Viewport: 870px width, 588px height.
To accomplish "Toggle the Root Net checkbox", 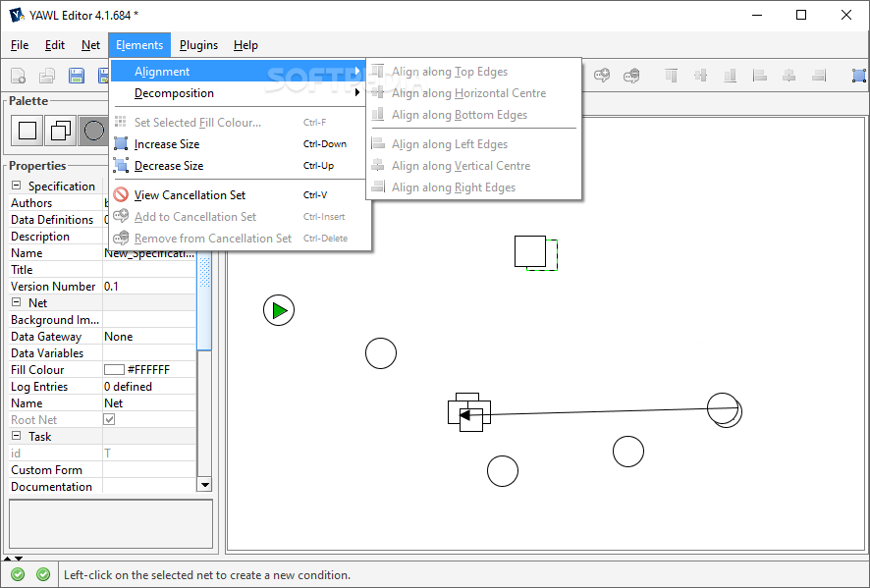I will point(109,419).
